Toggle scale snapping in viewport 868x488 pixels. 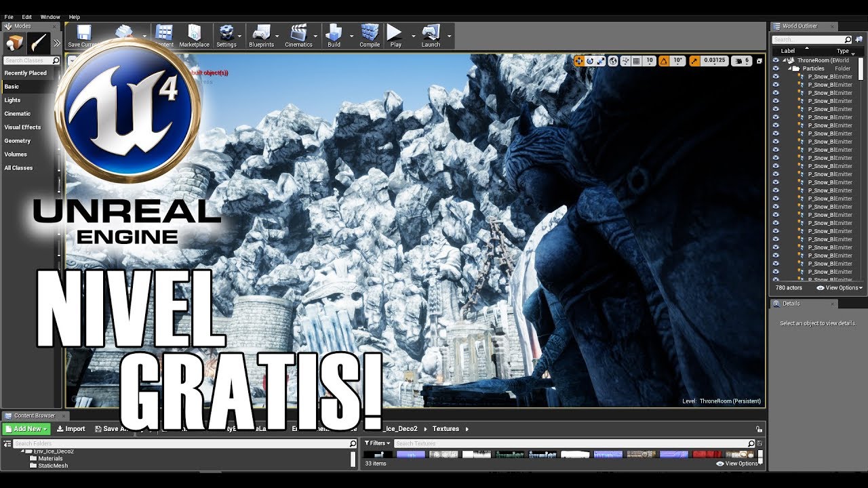694,61
